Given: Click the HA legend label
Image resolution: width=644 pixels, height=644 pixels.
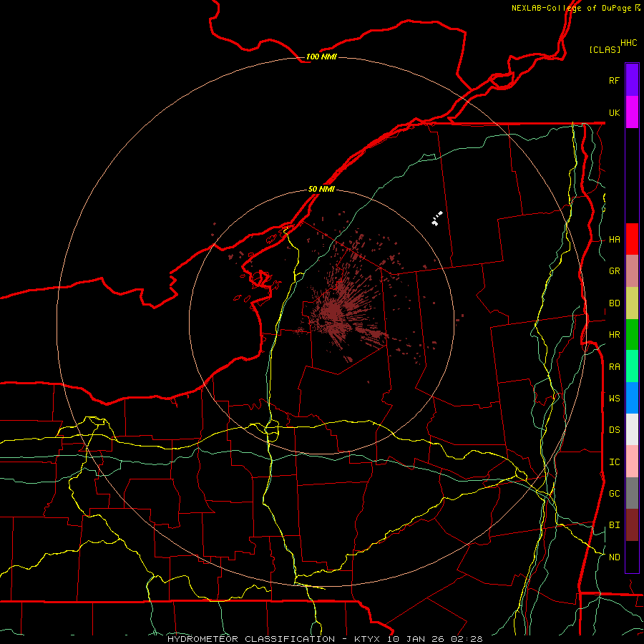Looking at the screenshot, I should pos(615,240).
